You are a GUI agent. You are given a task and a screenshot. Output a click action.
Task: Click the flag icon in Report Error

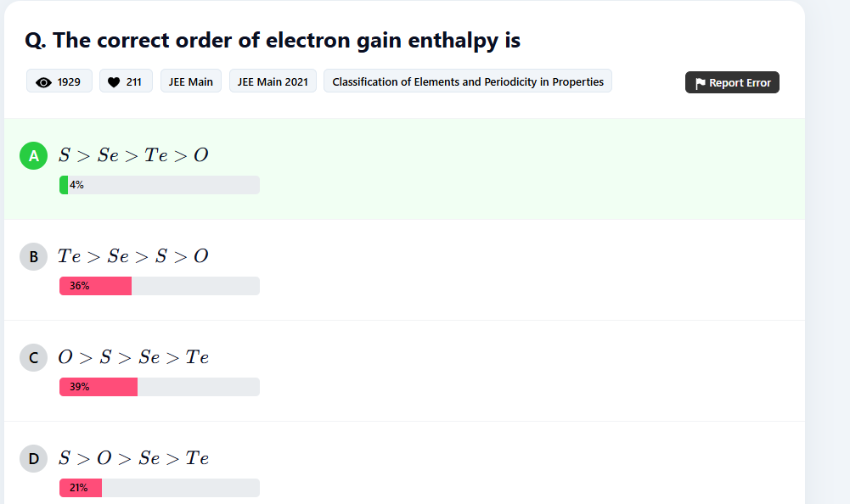(x=700, y=83)
